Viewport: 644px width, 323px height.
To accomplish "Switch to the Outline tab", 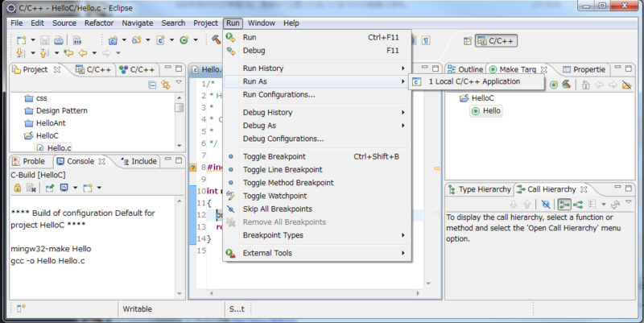I will (x=465, y=69).
